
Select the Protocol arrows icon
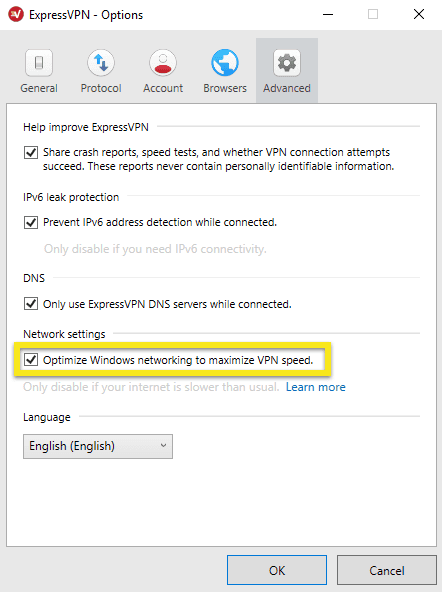(x=101, y=63)
